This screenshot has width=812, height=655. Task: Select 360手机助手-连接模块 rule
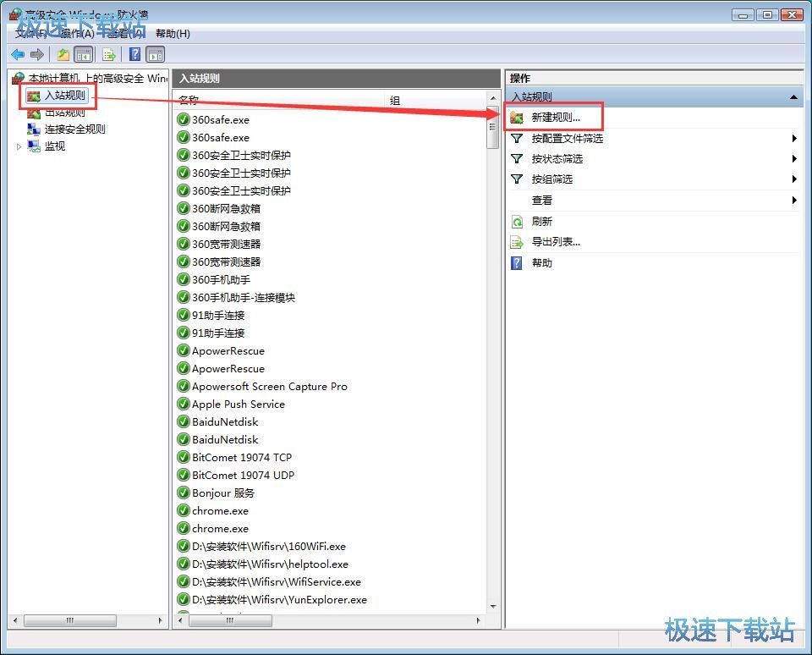point(244,297)
